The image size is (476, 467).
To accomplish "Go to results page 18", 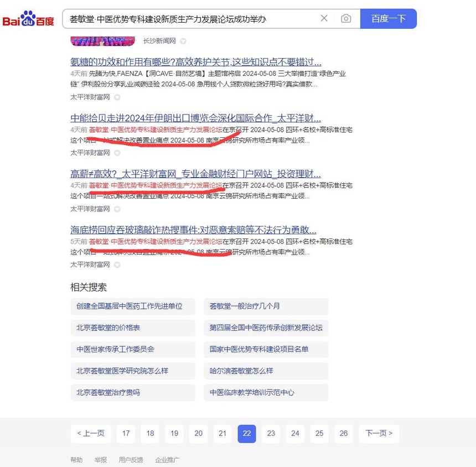I will [x=150, y=433].
